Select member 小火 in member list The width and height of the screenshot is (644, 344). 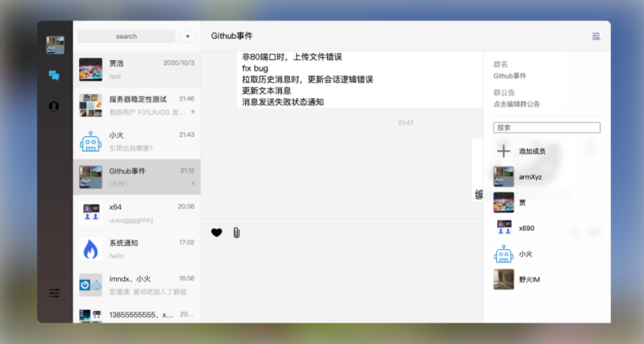[x=547, y=254]
